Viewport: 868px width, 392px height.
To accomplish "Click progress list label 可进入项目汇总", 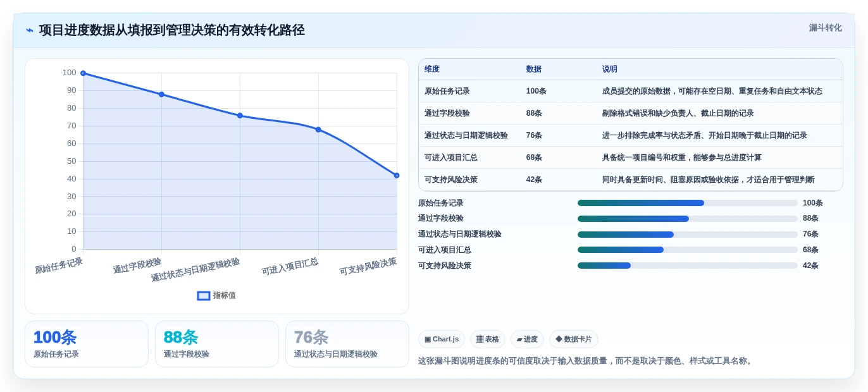I will click(445, 250).
